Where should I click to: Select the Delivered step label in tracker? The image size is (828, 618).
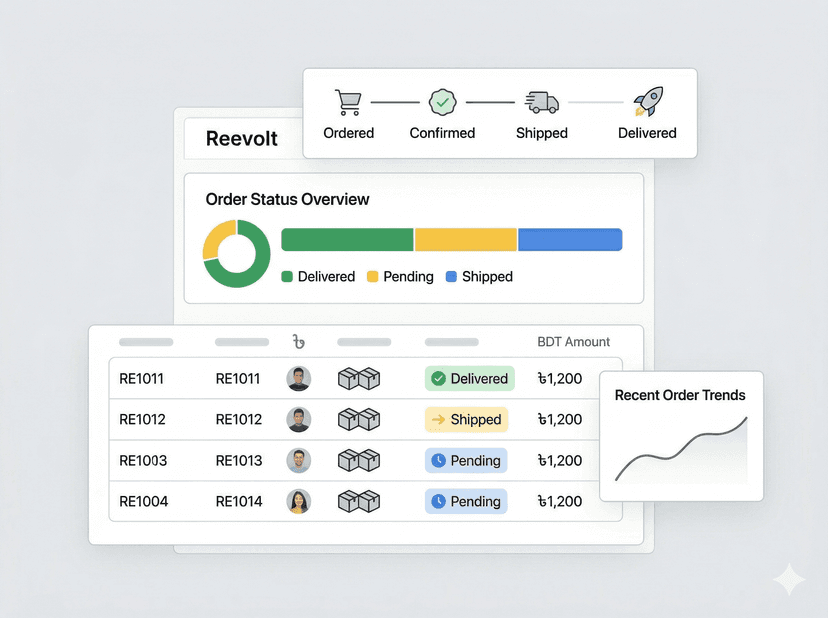click(647, 133)
